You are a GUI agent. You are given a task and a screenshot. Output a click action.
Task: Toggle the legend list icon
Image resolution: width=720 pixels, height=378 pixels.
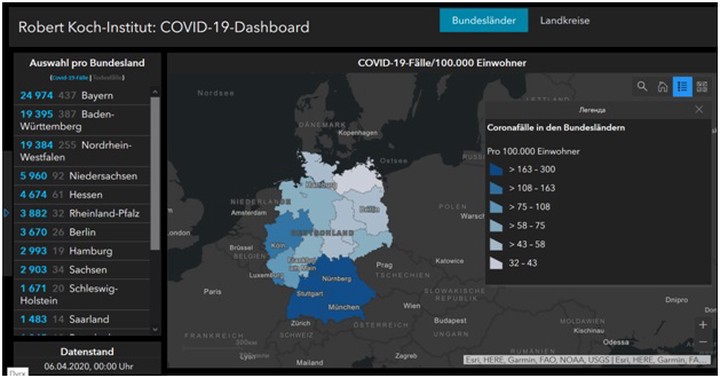coord(682,86)
